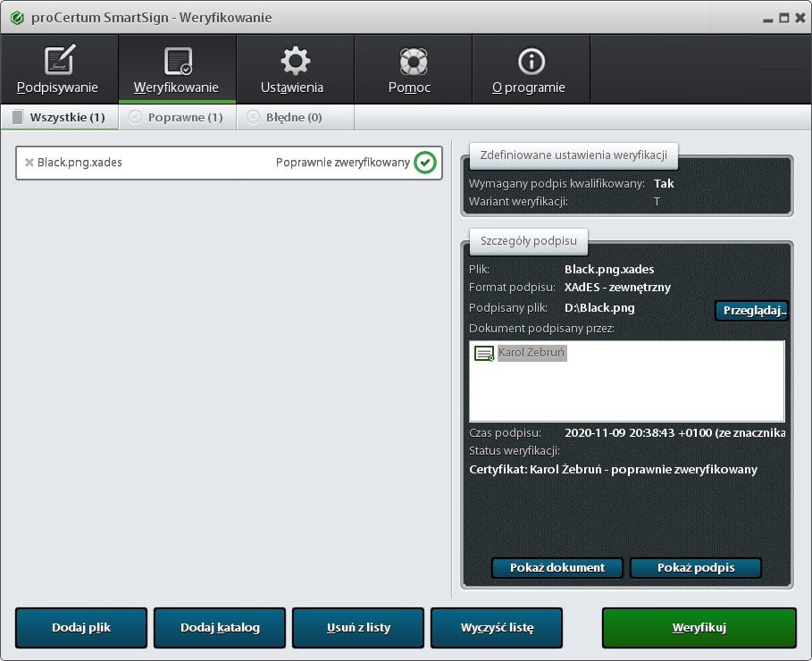Click the proCertum SmartSign logo icon
Viewport: 812px width, 661px height.
17,18
